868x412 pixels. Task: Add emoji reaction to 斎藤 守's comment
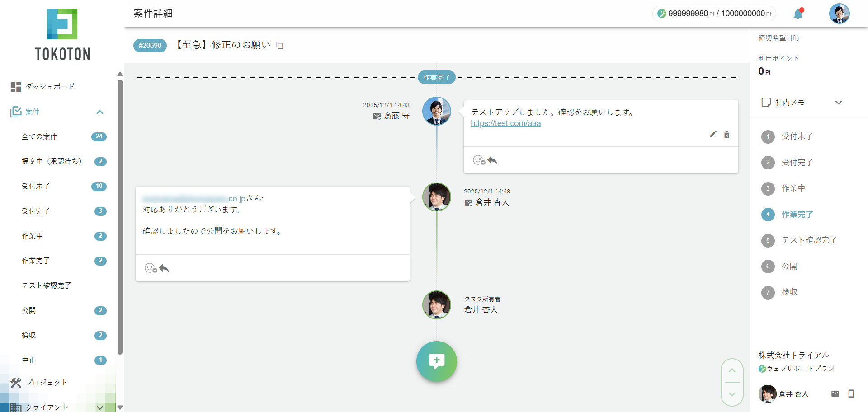click(478, 160)
